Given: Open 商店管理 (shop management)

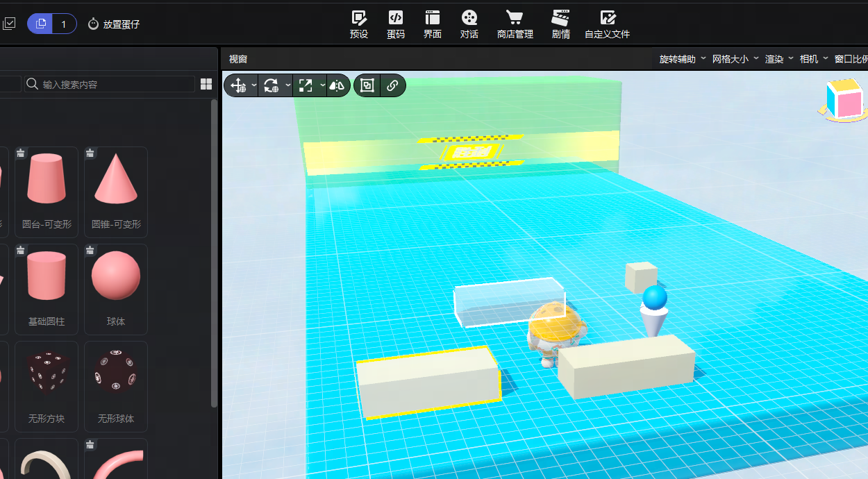Looking at the screenshot, I should [515, 24].
